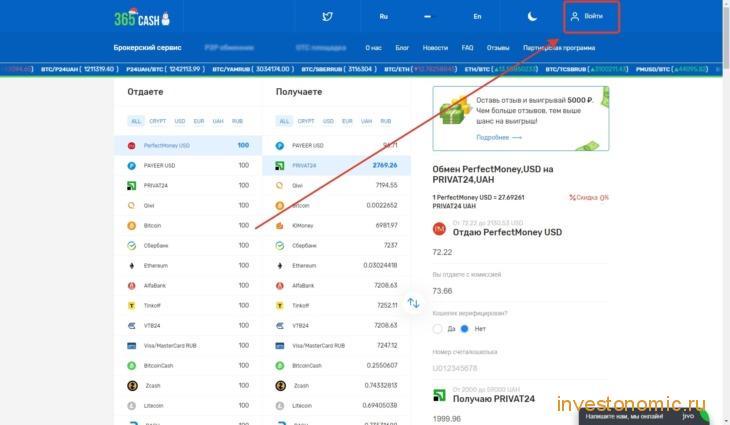
Task: Click the review promo banner
Action: coord(520,118)
